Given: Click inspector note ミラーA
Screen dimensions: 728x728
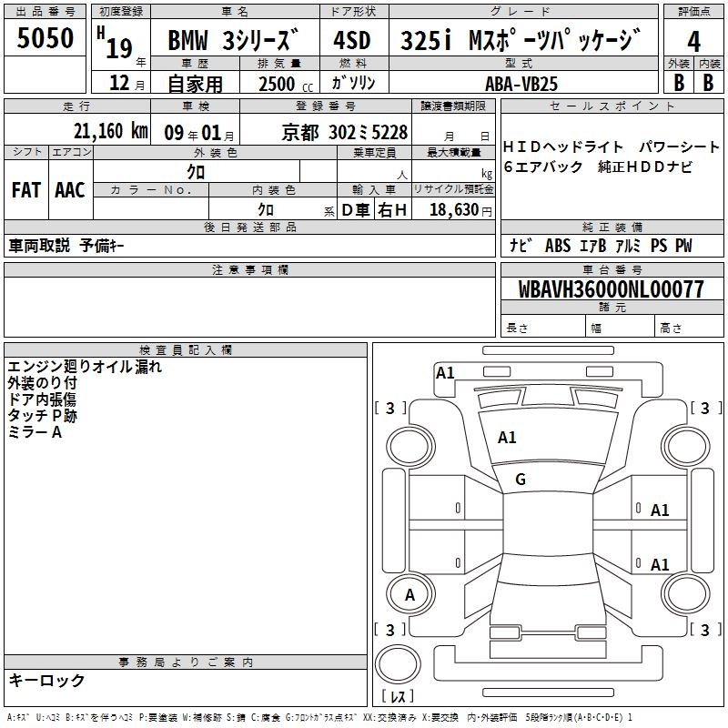Looking at the screenshot, I should [35, 432].
